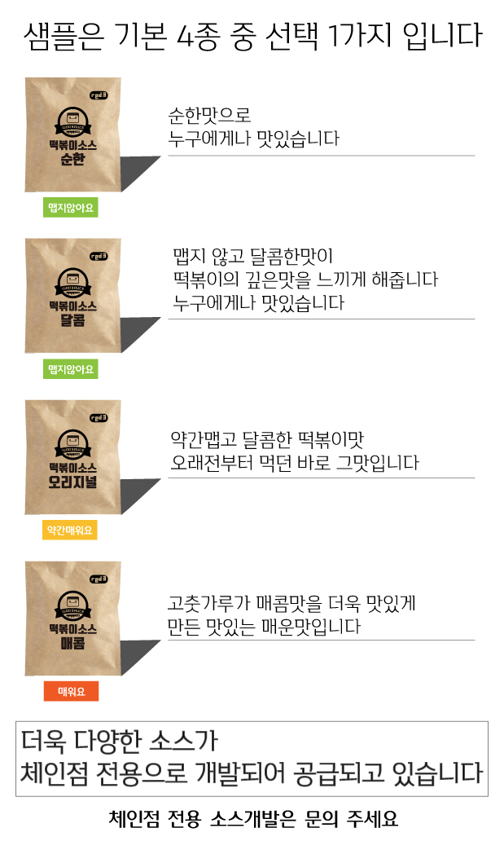This screenshot has width=504, height=863.
Task: Click the 순한 tteokbokki sauce packet image
Action: (x=73, y=134)
